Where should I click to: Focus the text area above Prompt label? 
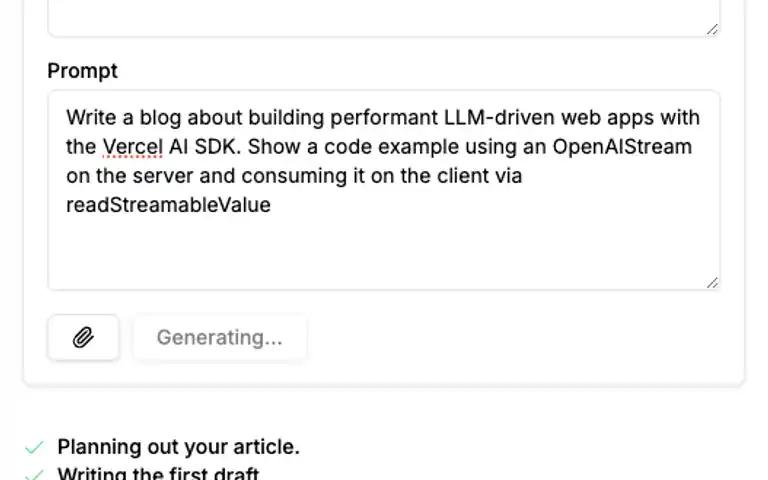coord(384,18)
